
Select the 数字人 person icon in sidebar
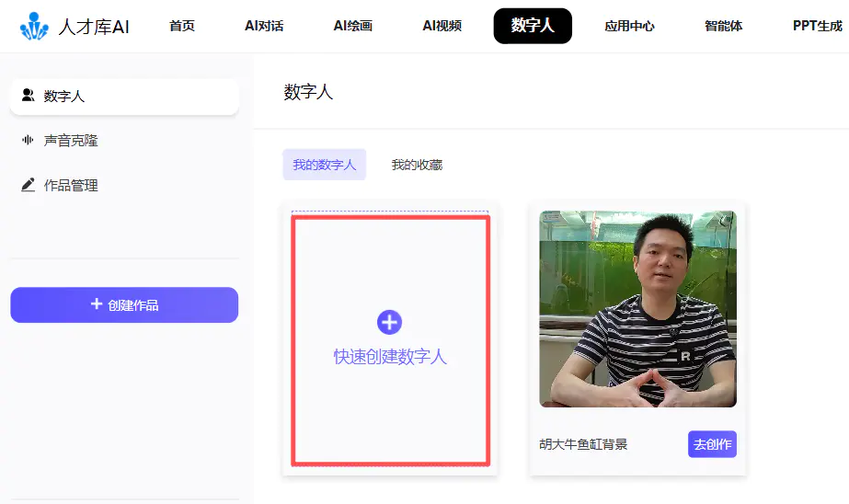tap(28, 96)
